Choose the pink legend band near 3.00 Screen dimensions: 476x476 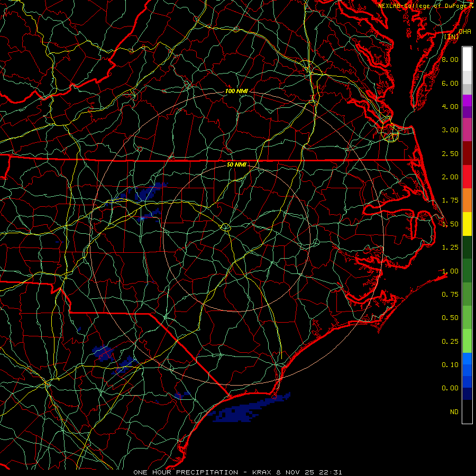coord(467,130)
